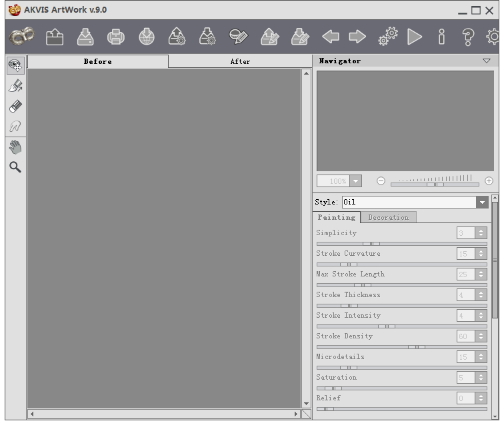Click the Saturation slider
This screenshot has width=504, height=425.
(402, 388)
